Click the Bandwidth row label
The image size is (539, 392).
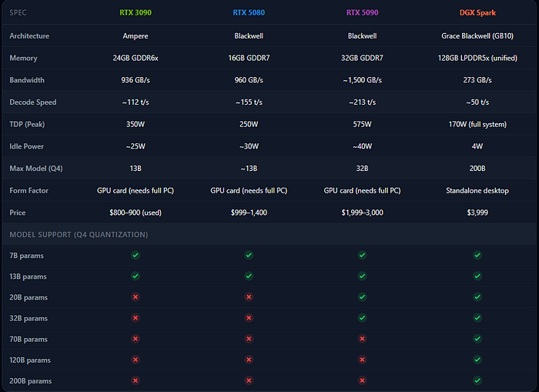27,80
